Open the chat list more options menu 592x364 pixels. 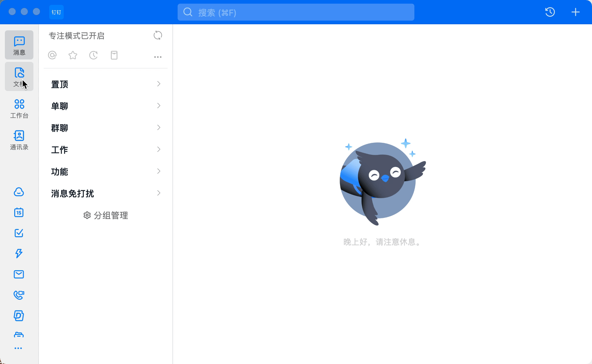(x=158, y=57)
